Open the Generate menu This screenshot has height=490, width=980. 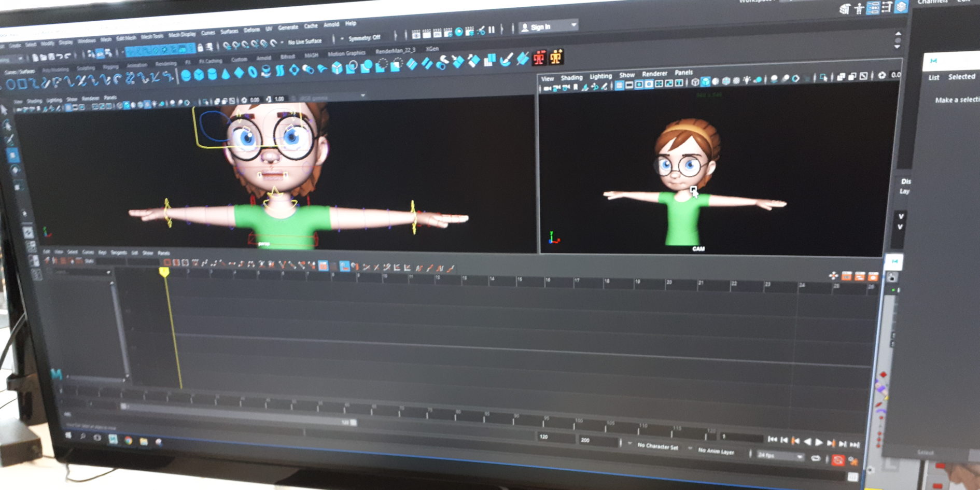click(x=288, y=27)
